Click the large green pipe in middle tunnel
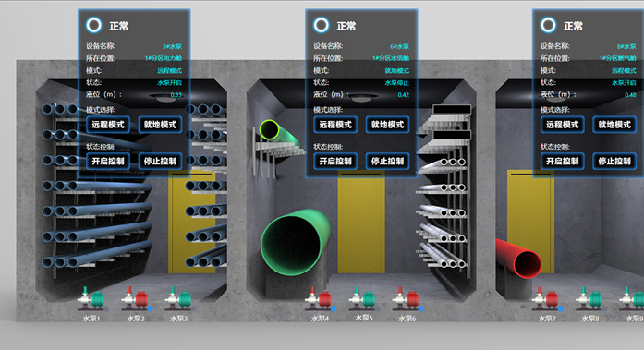This screenshot has width=644, height=350. [x=295, y=242]
